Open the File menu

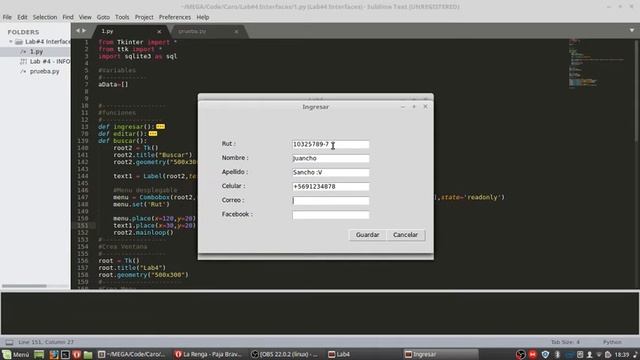[x=7, y=17]
